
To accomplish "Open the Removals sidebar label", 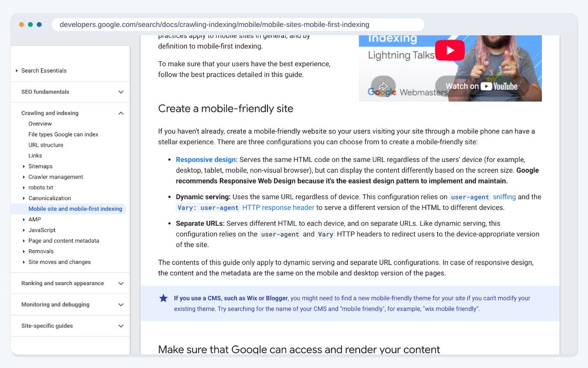I will (41, 251).
